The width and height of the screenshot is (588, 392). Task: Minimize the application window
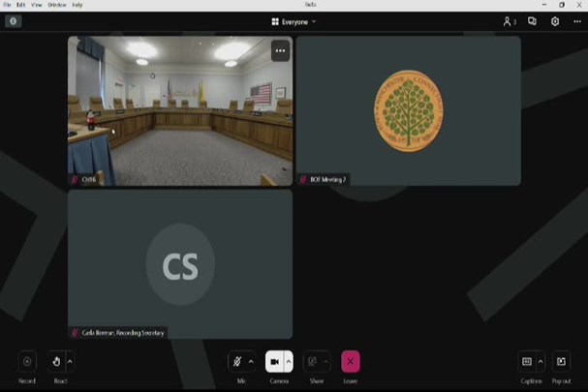tap(544, 5)
